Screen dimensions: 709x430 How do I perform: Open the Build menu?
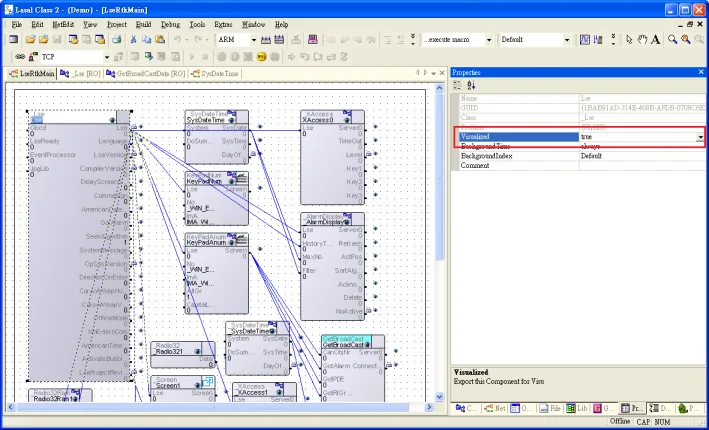(144, 24)
